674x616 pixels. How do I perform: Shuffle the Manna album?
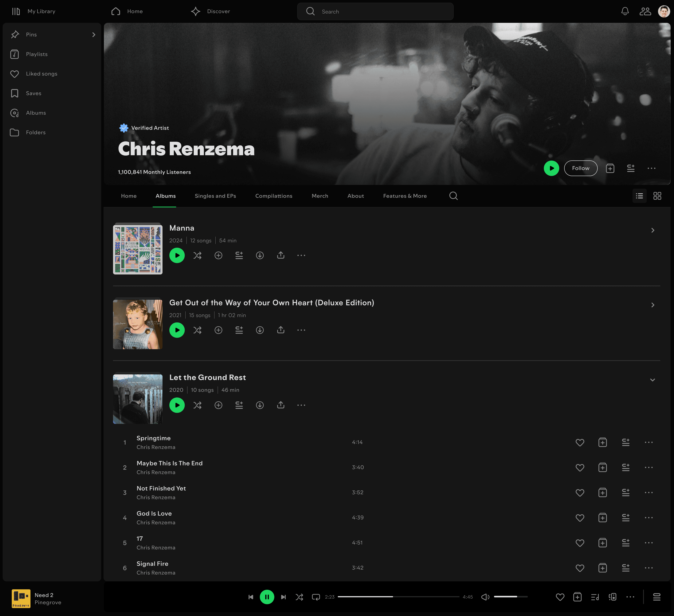click(197, 255)
